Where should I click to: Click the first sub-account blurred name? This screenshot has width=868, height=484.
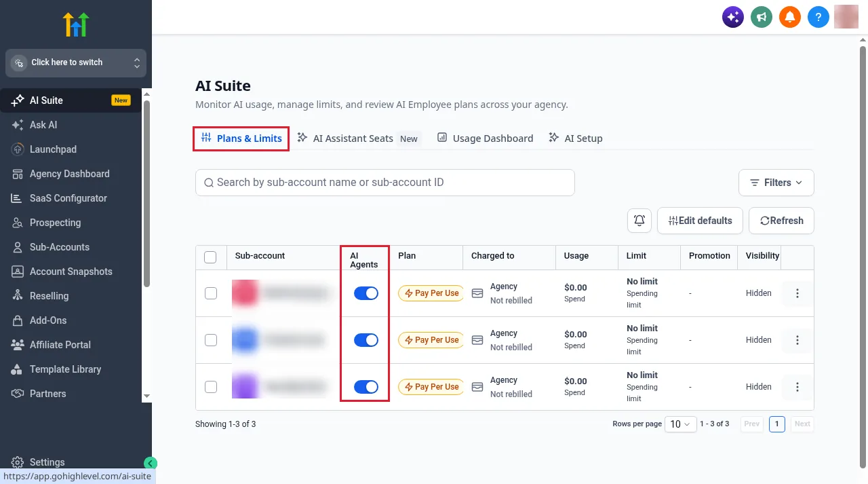click(296, 293)
